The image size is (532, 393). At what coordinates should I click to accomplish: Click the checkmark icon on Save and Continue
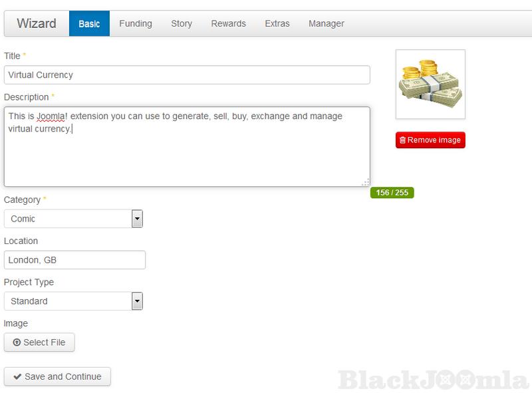(x=17, y=376)
